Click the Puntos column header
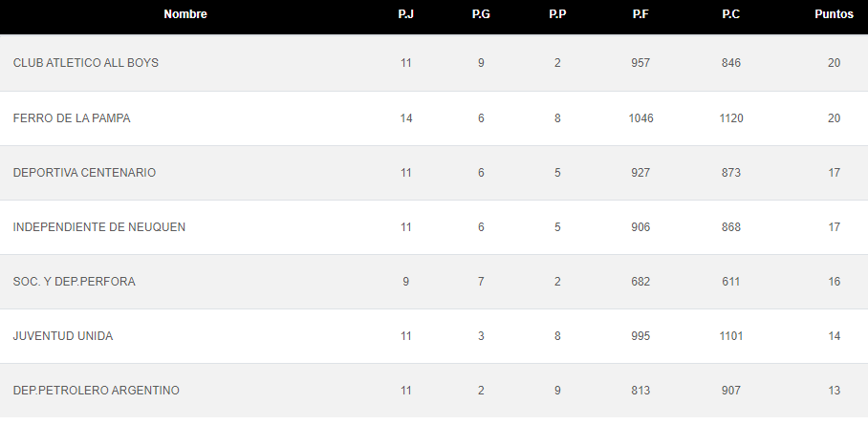This screenshot has width=868, height=425. point(834,14)
